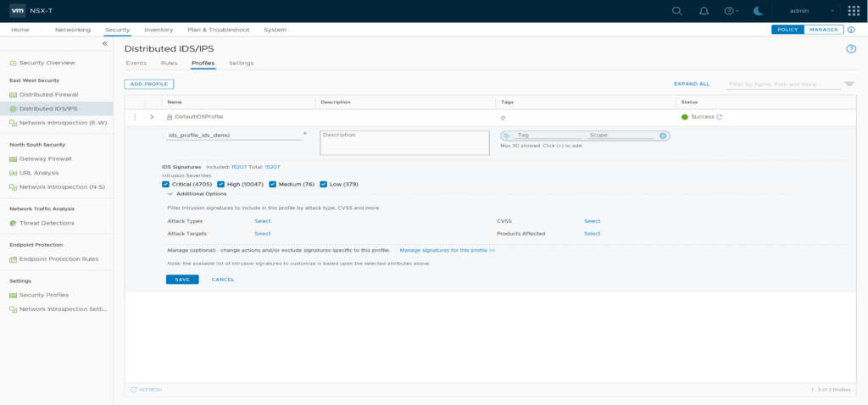The width and height of the screenshot is (868, 405).
Task: Switch to the Settings tab
Action: coord(242,63)
